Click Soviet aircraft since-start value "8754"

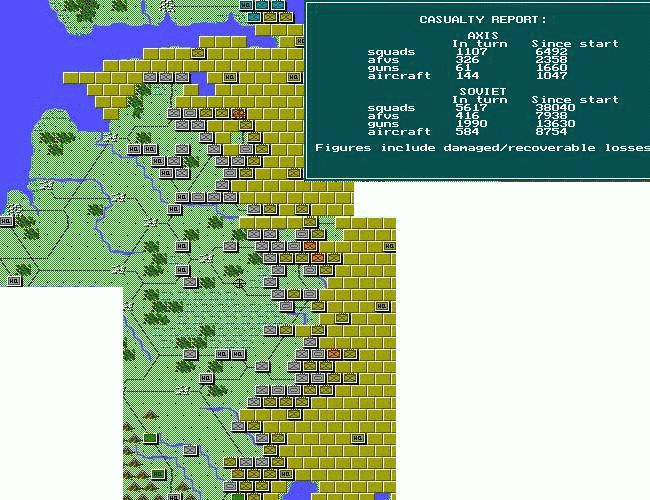[x=551, y=131]
